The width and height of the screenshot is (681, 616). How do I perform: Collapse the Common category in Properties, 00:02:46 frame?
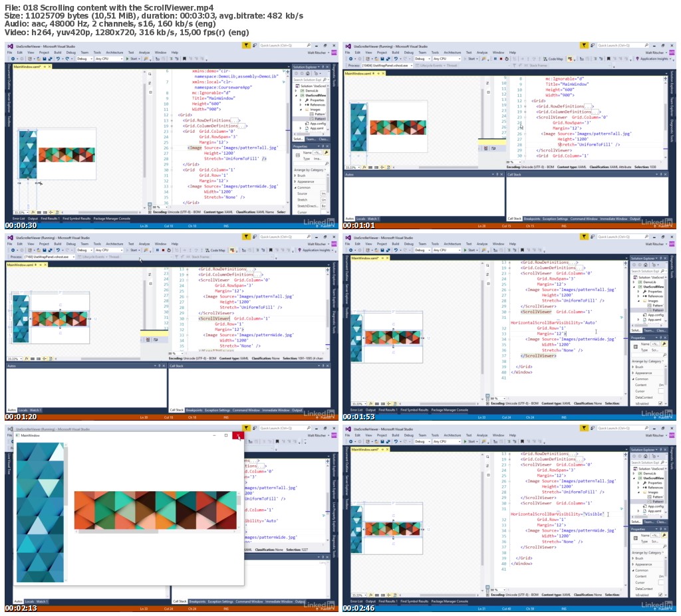click(633, 570)
